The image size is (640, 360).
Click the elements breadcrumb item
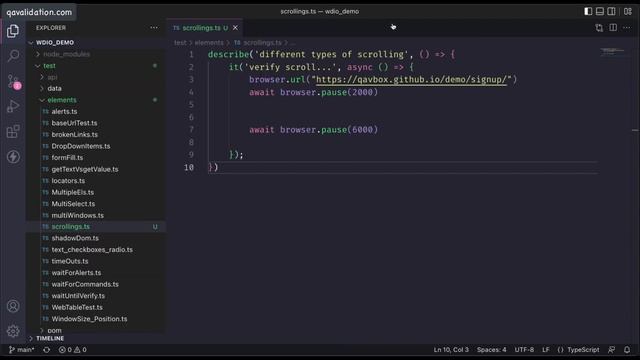pyautogui.click(x=209, y=42)
